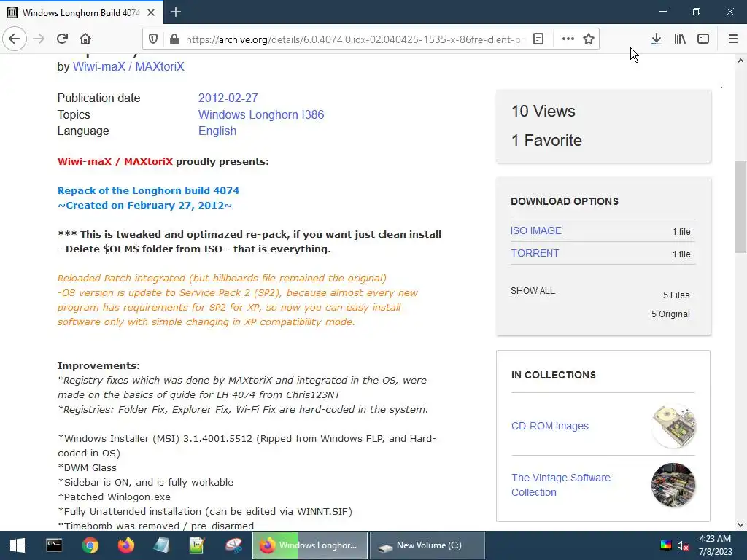
Task: Open page actions three-dots menu
Action: point(568,39)
